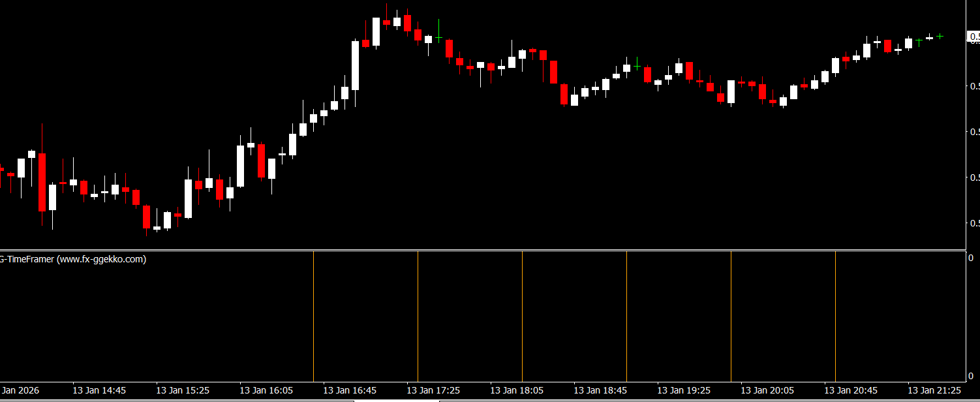Viewport: 980px width, 402px height.
Task: Click the 13 Jan 14:45 time label
Action: 99,390
